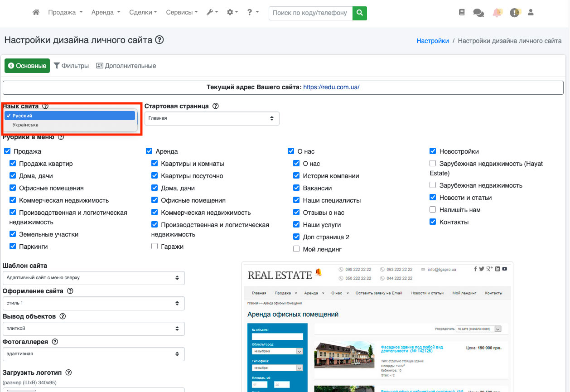Open the Продажа menu in navbar
This screenshot has width=570, height=392.
(65, 13)
